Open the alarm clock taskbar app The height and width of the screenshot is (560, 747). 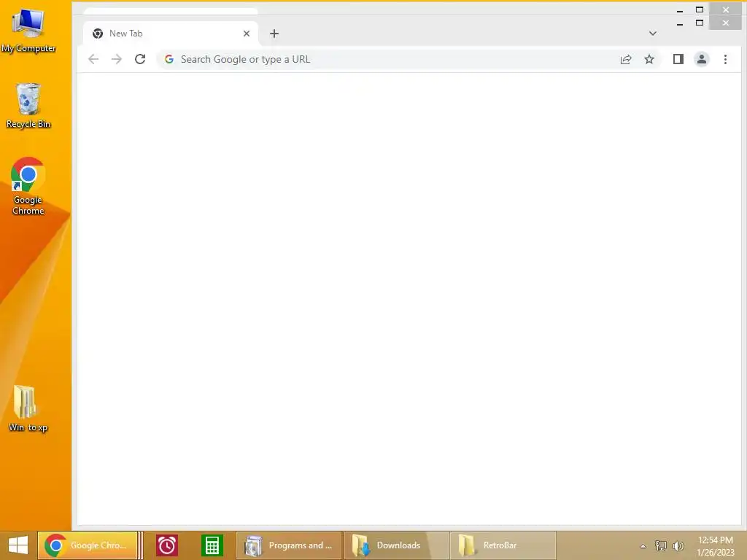click(167, 545)
